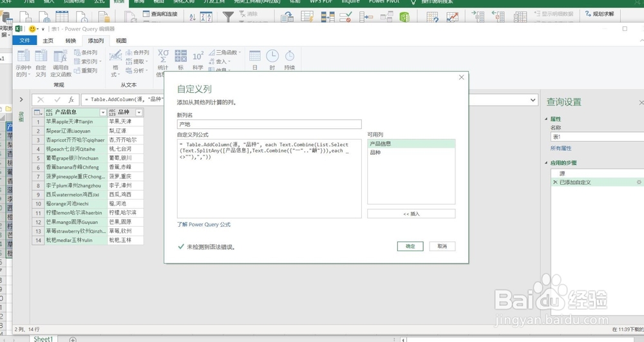Viewport: 644px width, 342px height.
Task: Click the Duration (持续) stopwatch icon
Action: (x=290, y=56)
